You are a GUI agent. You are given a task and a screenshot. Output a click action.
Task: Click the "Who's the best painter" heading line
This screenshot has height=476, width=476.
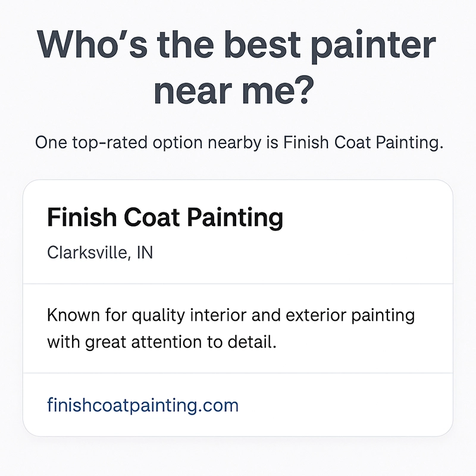pyautogui.click(x=237, y=46)
